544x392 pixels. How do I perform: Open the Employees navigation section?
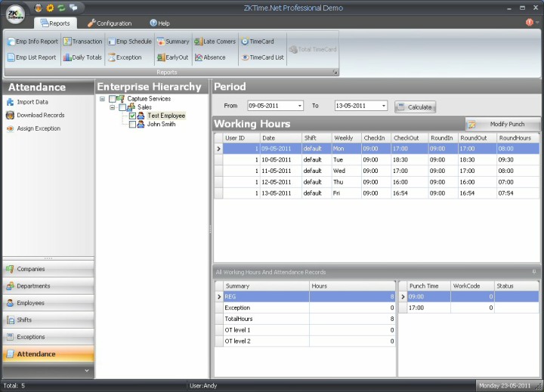coord(48,303)
